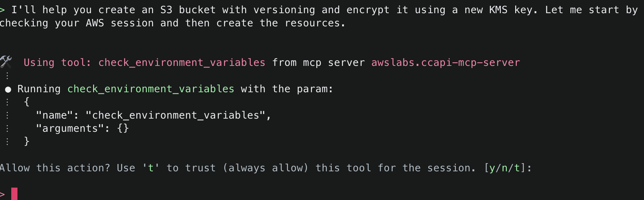
Task: Click the hammer and wrench tool icon
Action: [x=6, y=62]
